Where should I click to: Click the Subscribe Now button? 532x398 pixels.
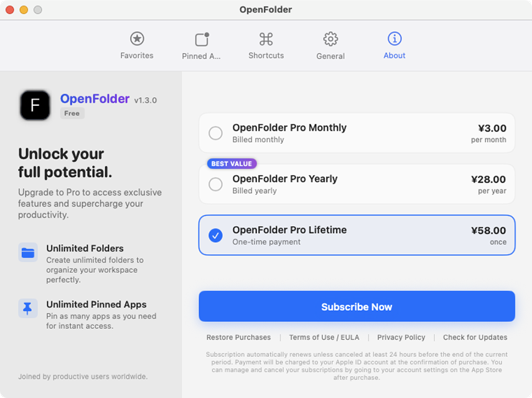coord(357,306)
